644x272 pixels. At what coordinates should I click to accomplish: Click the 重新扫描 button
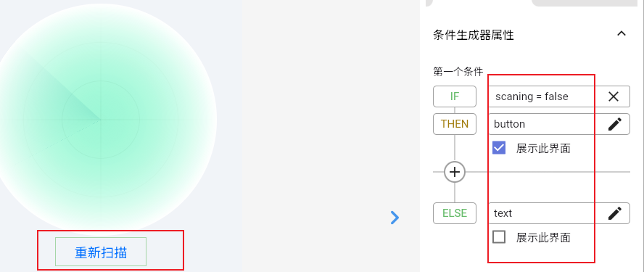click(101, 252)
